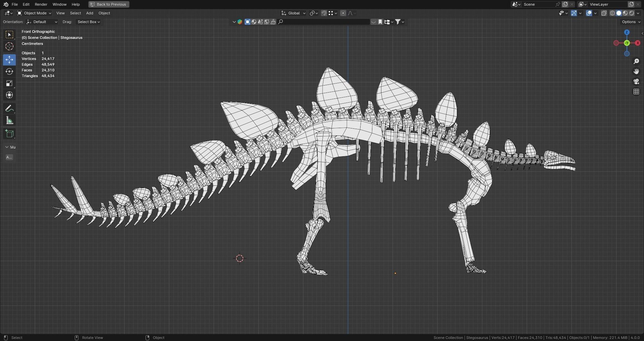Click the half-shaded sphere filter icon
The width and height of the screenshot is (644, 341).
point(254,22)
